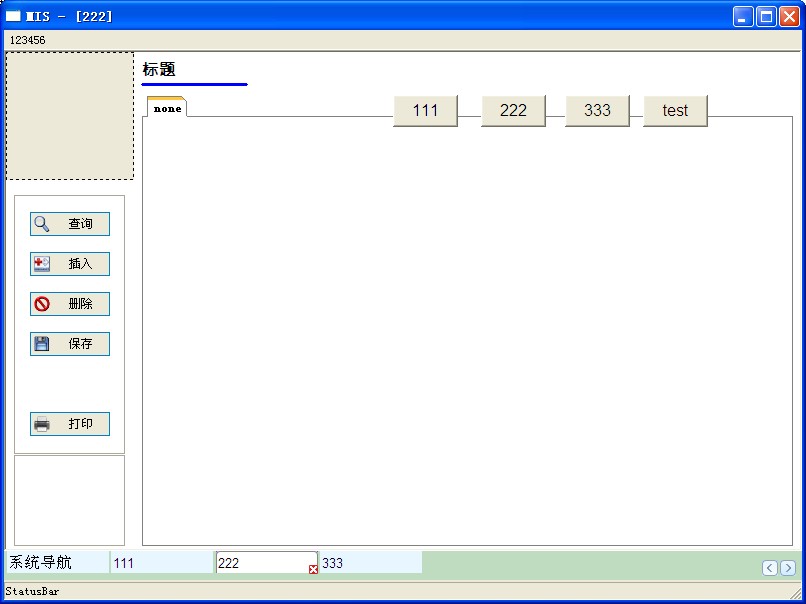Viewport: 806px width, 604px height.
Task: Click the 查询 search button
Action: [x=70, y=224]
